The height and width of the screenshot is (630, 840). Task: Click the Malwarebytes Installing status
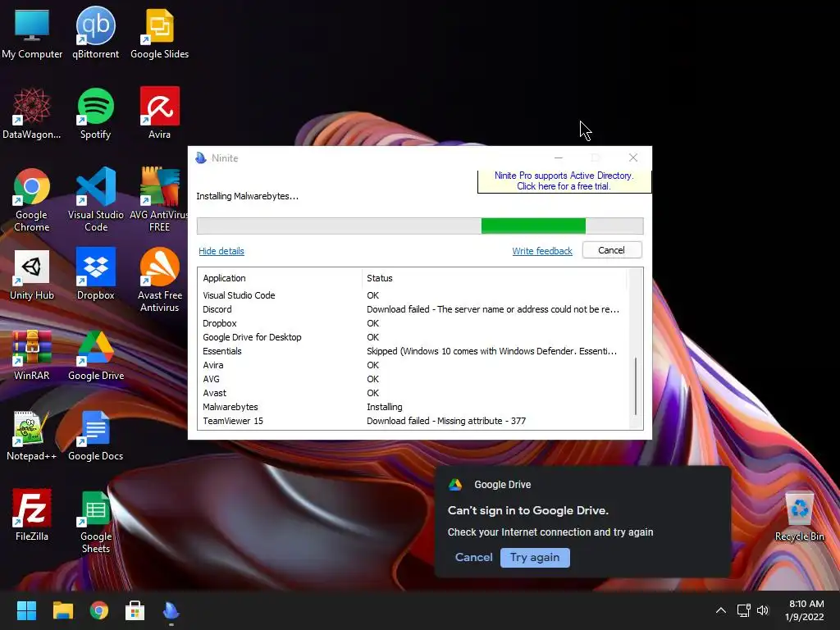point(385,407)
